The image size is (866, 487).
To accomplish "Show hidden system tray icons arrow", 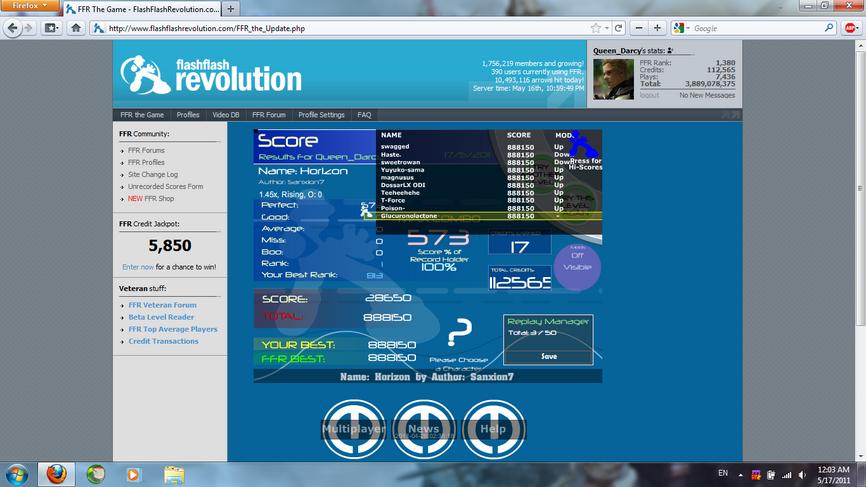I will coord(741,475).
